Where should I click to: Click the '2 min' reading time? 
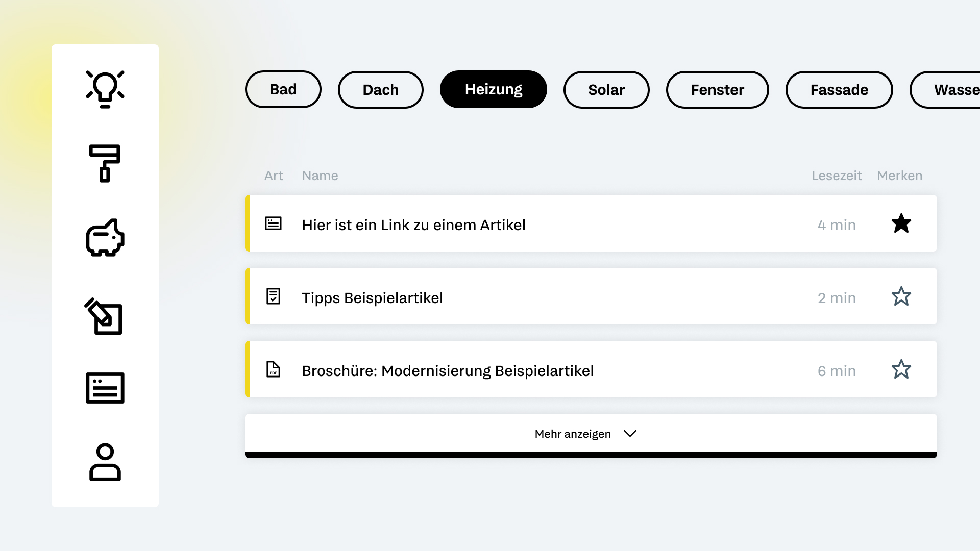[x=837, y=298]
